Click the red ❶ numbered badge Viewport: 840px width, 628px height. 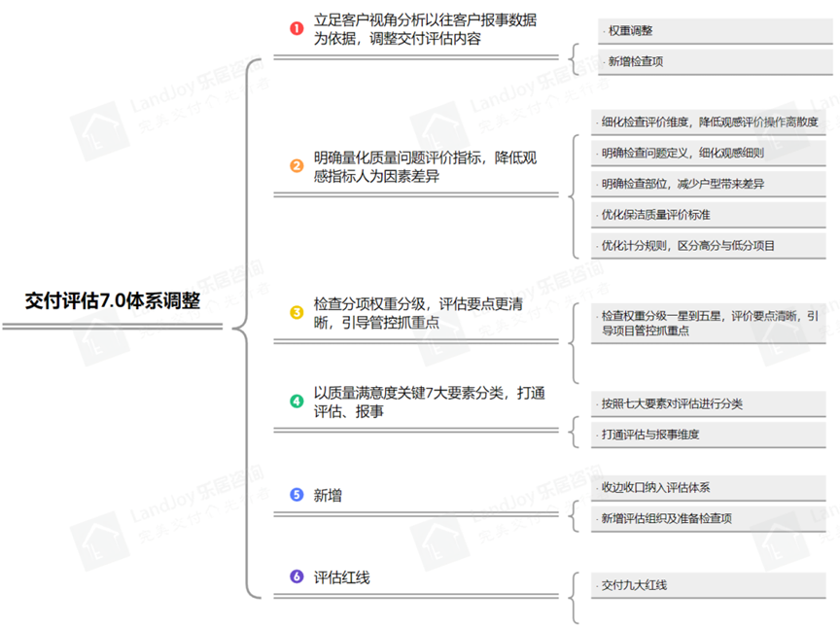click(297, 28)
